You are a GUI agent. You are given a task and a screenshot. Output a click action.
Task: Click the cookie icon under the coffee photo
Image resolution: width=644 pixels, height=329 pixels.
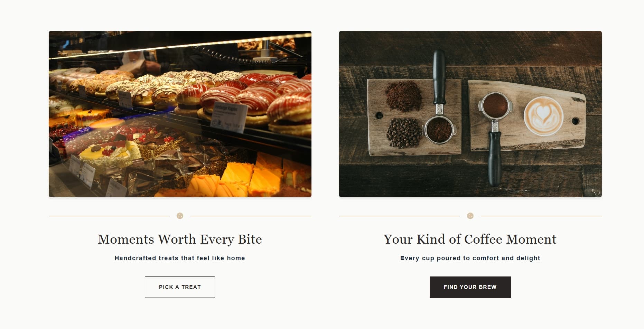470,216
